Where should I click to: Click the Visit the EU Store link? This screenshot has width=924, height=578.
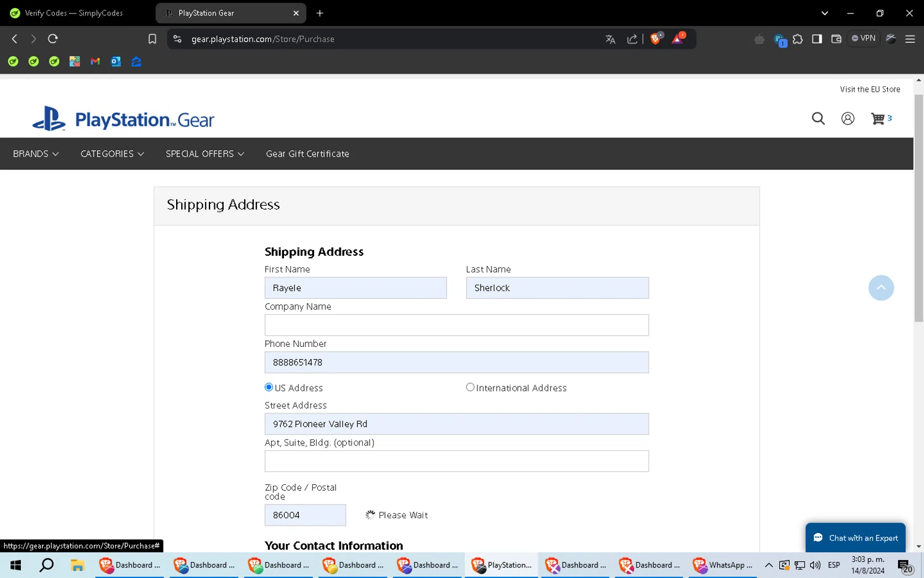870,89
